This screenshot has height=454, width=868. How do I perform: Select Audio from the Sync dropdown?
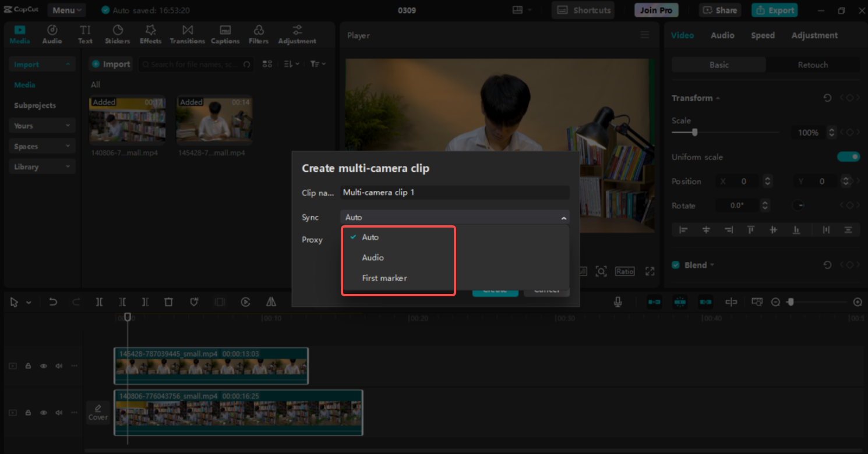373,257
